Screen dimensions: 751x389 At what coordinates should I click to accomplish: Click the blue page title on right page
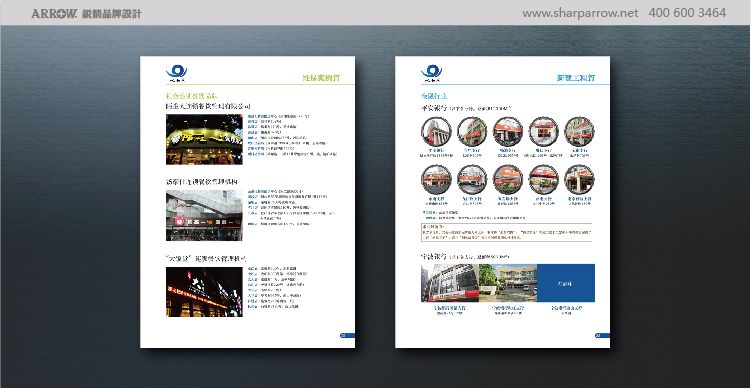point(576,78)
